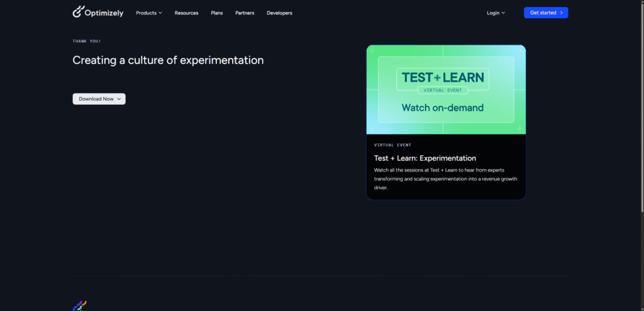
Task: Select Partners in the navigation bar
Action: 245,13
